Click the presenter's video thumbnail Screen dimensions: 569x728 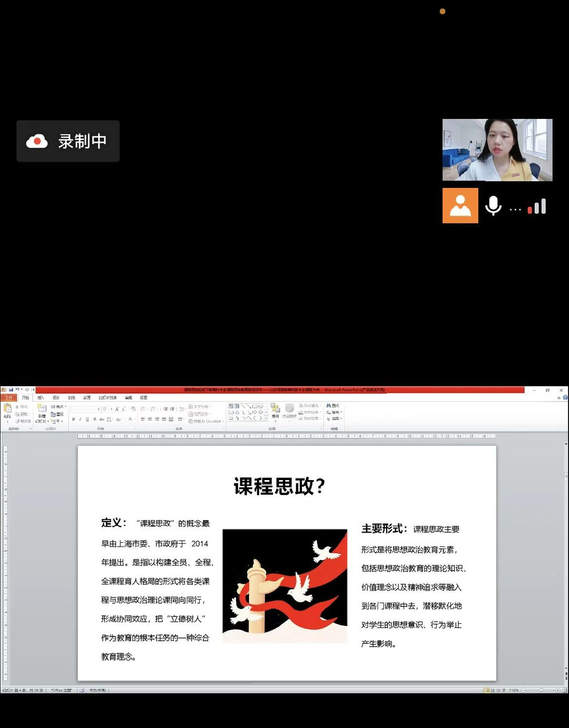[497, 150]
